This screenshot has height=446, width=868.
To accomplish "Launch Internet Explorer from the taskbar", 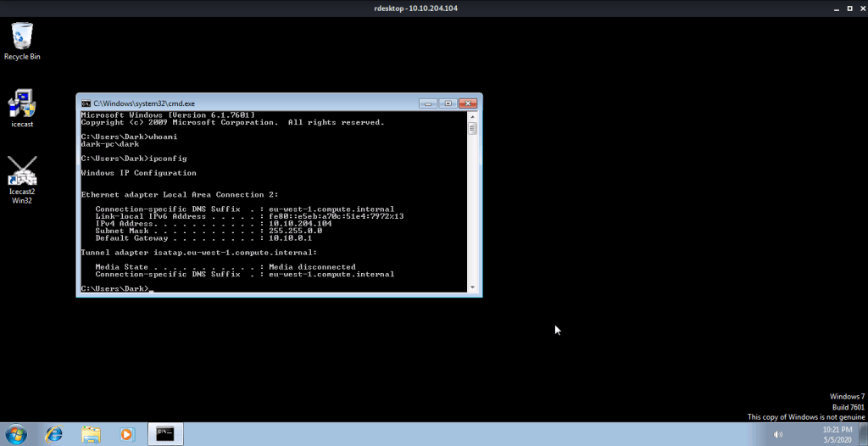I will (53, 434).
